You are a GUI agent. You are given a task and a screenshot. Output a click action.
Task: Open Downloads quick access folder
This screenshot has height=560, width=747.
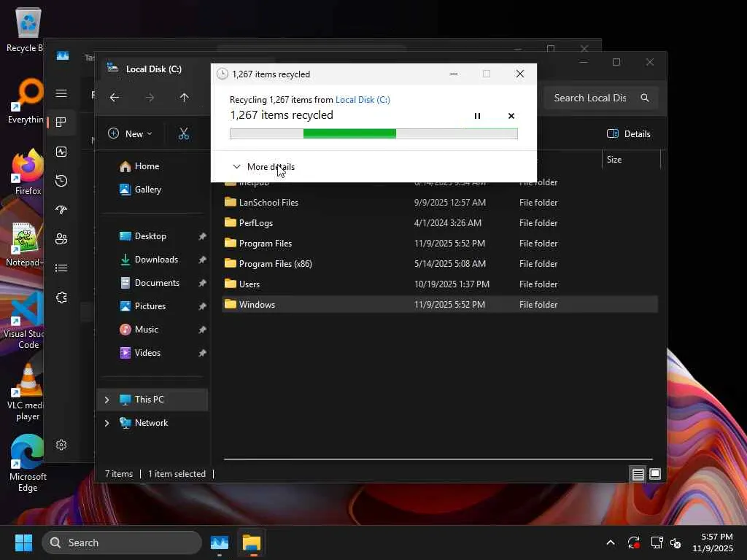[156, 260]
